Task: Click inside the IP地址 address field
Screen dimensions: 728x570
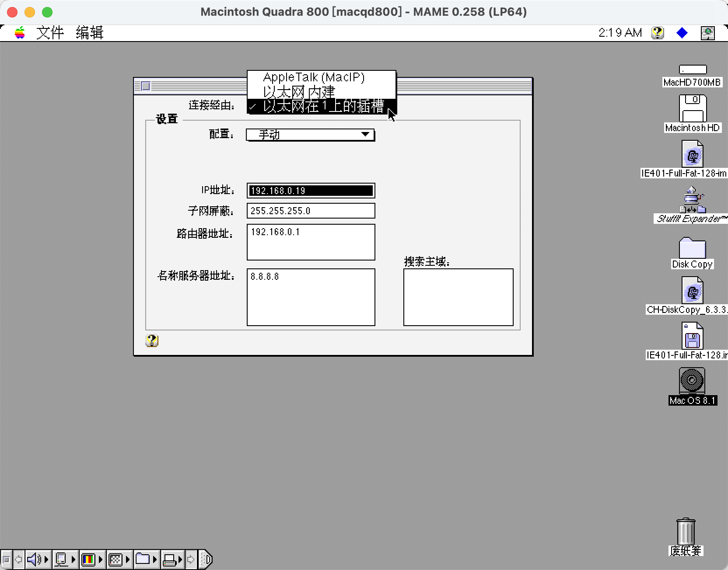Action: (310, 190)
